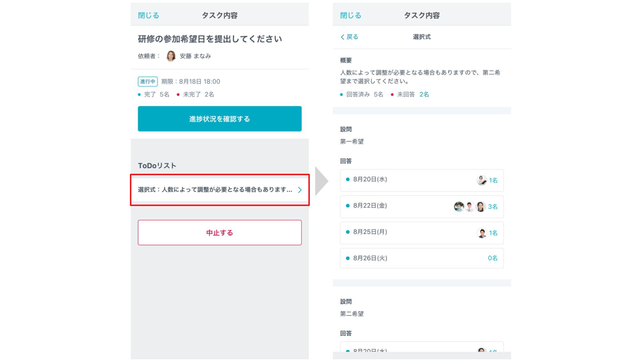
Task: Click the avatar in 8月25日(月) row
Action: point(482,233)
